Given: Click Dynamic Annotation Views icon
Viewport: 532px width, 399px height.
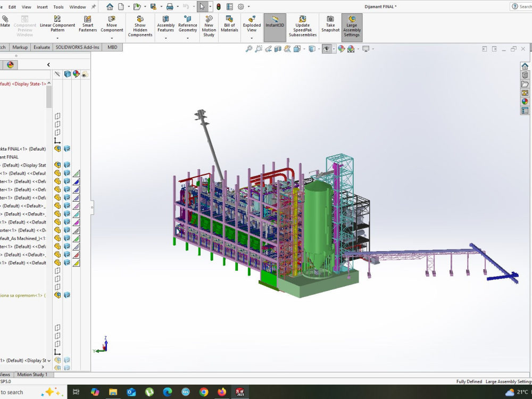Looking at the screenshot, I should [x=287, y=49].
